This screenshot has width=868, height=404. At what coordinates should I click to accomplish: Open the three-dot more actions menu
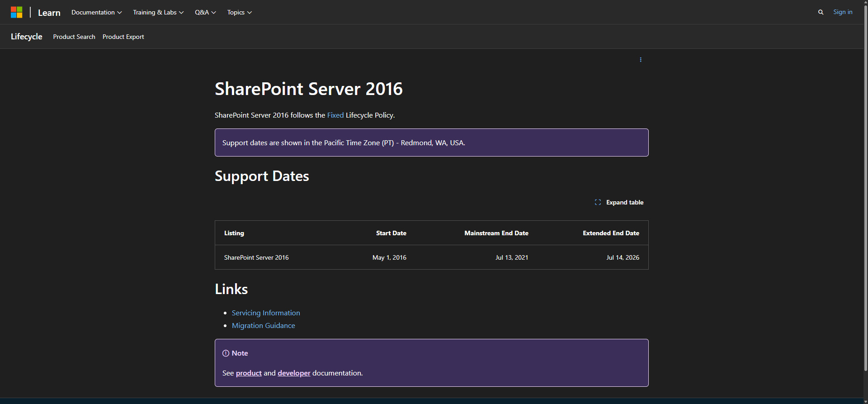[x=641, y=60]
